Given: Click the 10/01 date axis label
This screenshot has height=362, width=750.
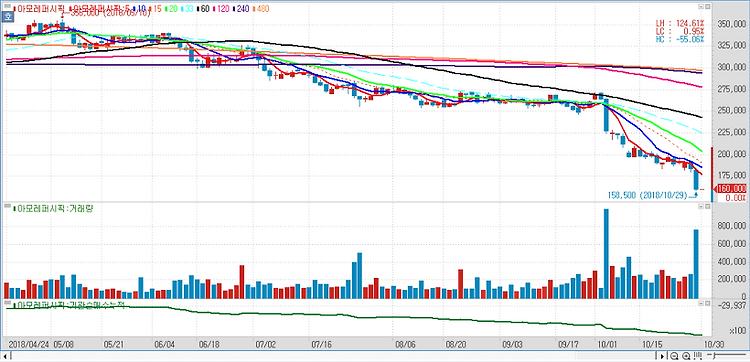Looking at the screenshot, I should [x=607, y=343].
